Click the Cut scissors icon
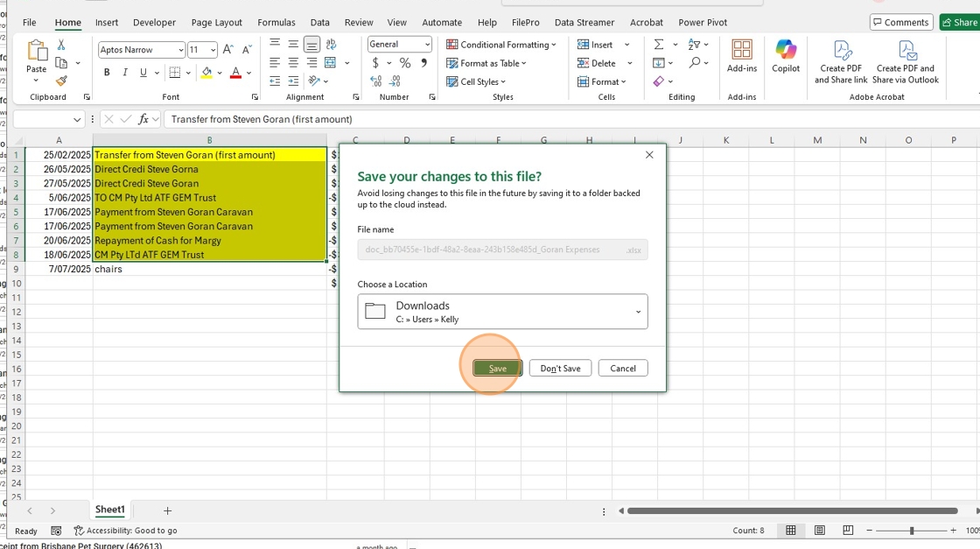 pyautogui.click(x=61, y=45)
